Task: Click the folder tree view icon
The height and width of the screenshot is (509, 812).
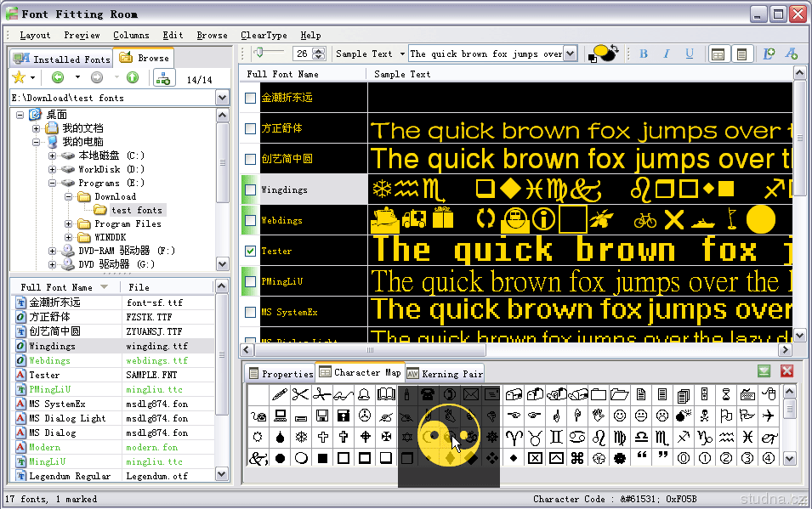Action: tap(163, 78)
